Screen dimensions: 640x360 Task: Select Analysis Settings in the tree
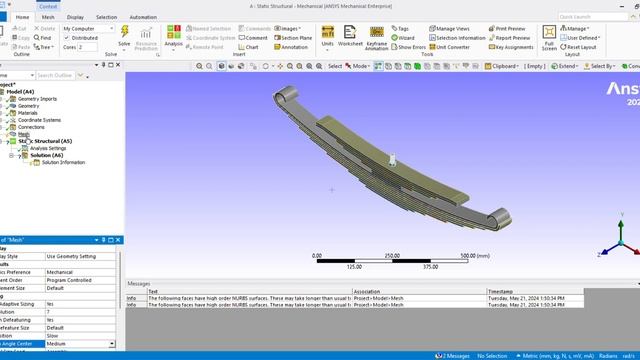[48, 148]
